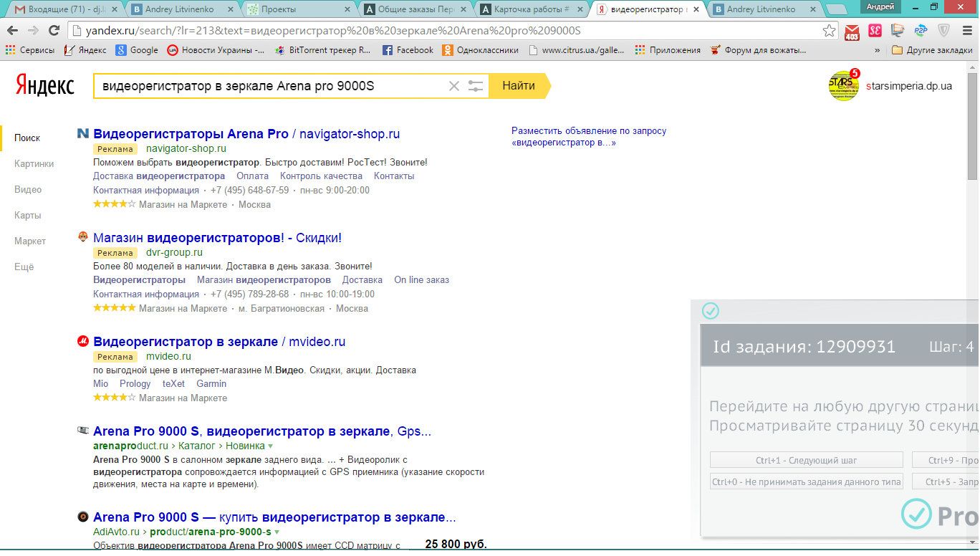Select Картинки in the left search menu

tap(34, 163)
